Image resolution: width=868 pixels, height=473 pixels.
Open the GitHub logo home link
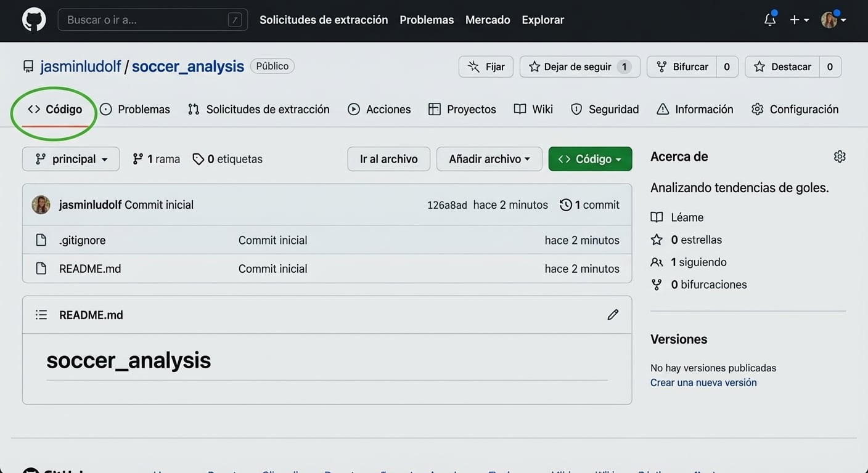pos(34,20)
